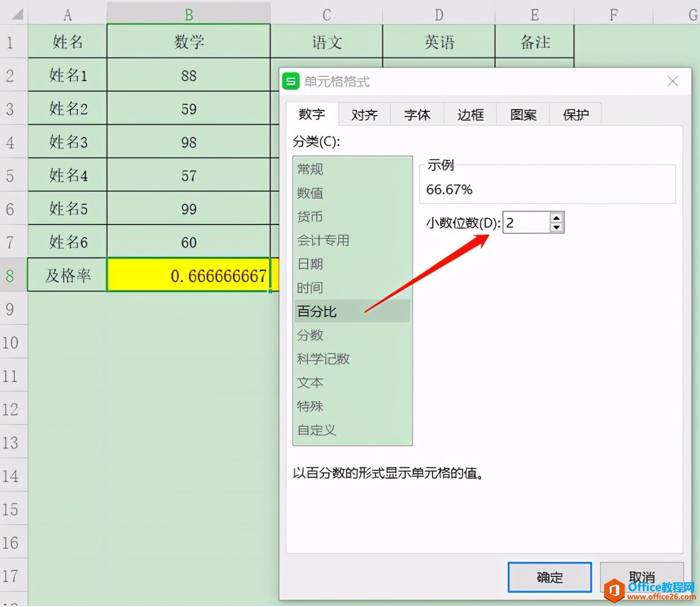This screenshot has height=607, width=700.
Task: Select the cell containing 57
Action: point(189,175)
